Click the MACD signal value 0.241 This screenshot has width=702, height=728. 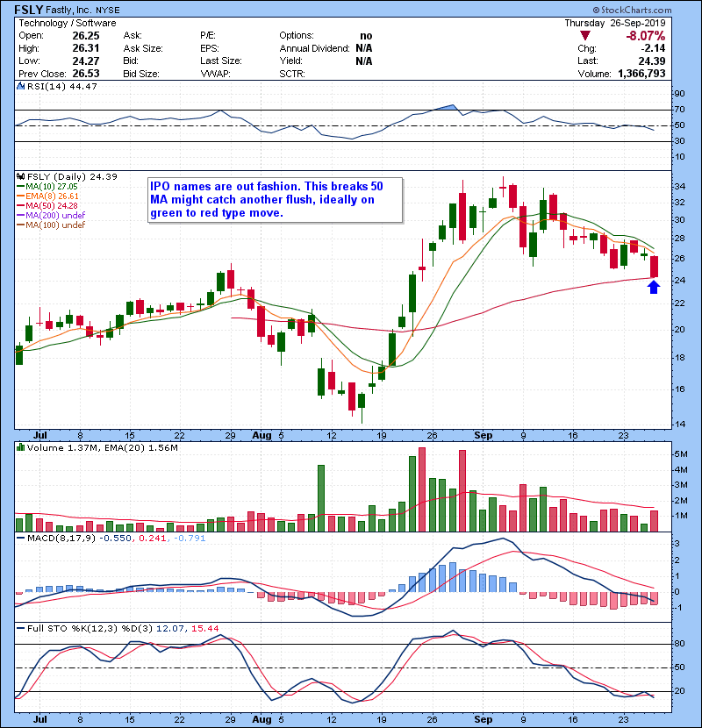tap(153, 539)
